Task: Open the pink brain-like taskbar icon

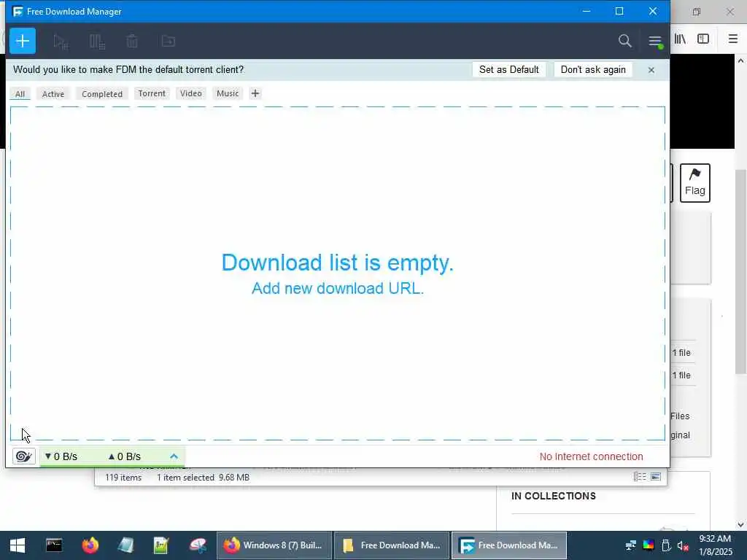Action: point(198,545)
